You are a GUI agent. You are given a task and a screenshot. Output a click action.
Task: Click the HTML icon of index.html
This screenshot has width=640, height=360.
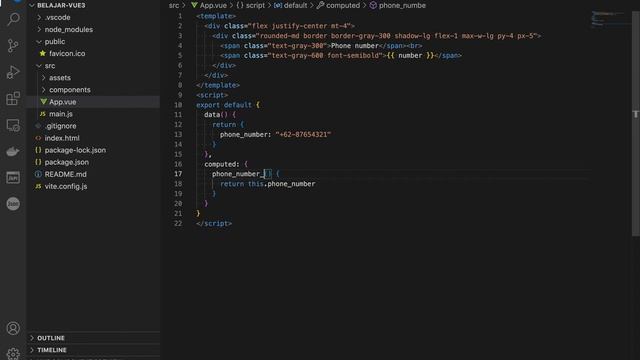(38, 138)
